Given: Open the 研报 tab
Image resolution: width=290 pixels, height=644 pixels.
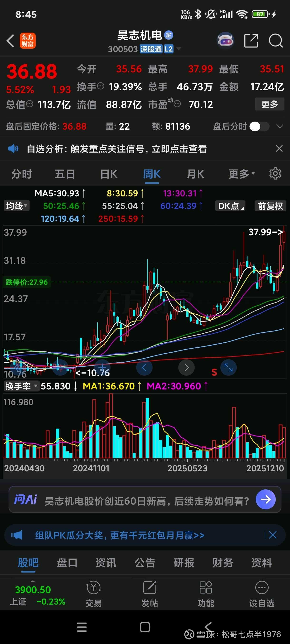Looking at the screenshot, I should coord(184,563).
